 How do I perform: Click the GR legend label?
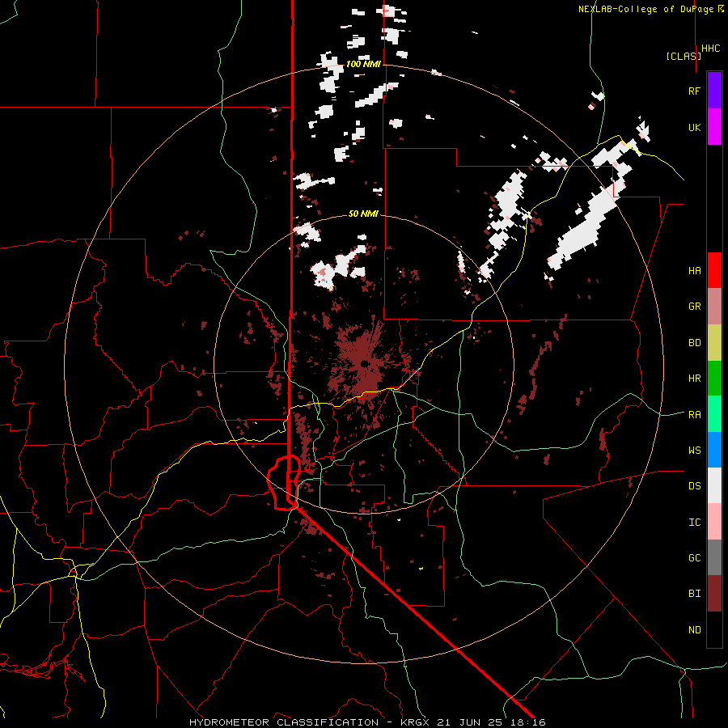[x=694, y=307]
